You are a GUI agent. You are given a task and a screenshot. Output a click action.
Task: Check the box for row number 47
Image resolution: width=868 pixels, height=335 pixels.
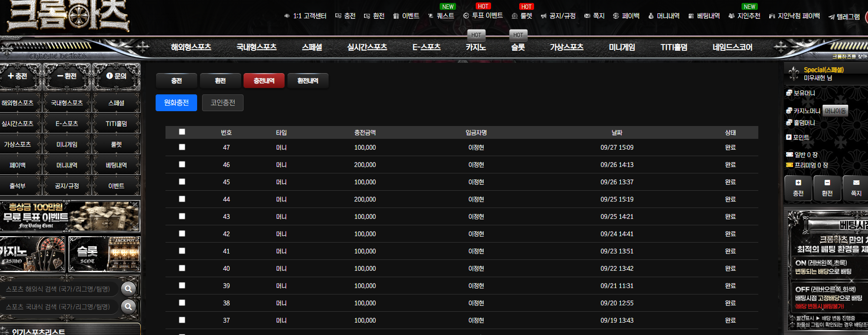pyautogui.click(x=182, y=147)
